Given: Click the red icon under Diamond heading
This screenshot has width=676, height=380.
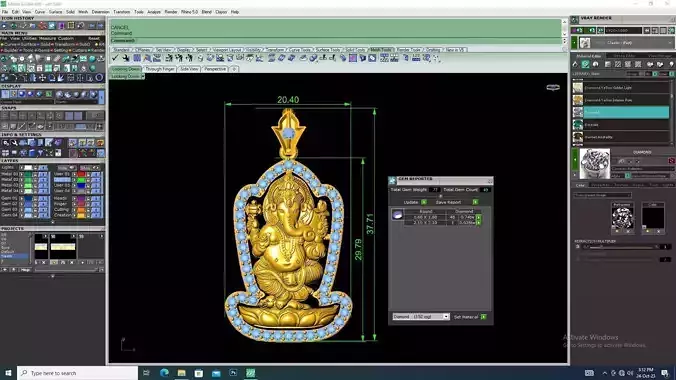Looking at the screenshot, I should [x=672, y=161].
